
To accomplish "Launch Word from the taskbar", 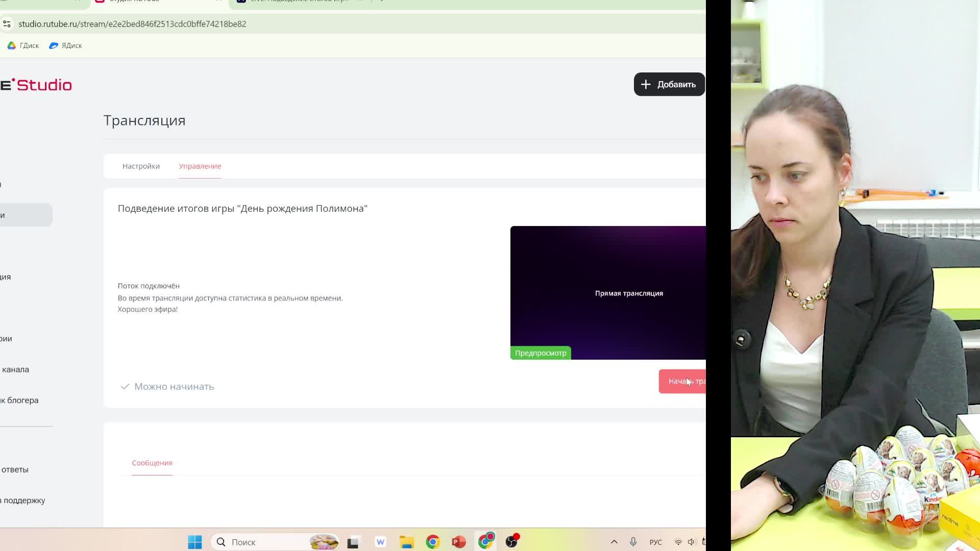I will click(x=380, y=542).
